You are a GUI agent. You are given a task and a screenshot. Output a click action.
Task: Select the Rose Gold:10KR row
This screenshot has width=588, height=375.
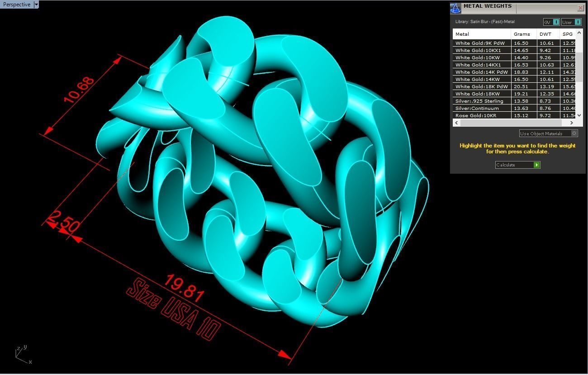point(514,115)
